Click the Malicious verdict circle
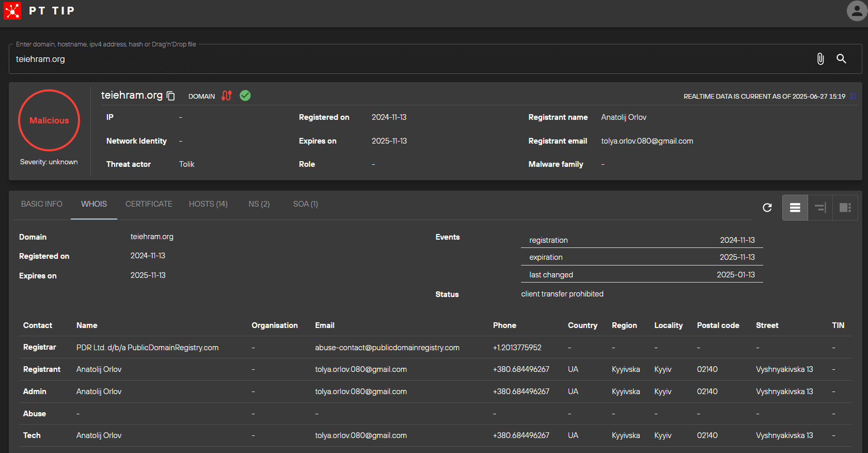 (x=49, y=120)
